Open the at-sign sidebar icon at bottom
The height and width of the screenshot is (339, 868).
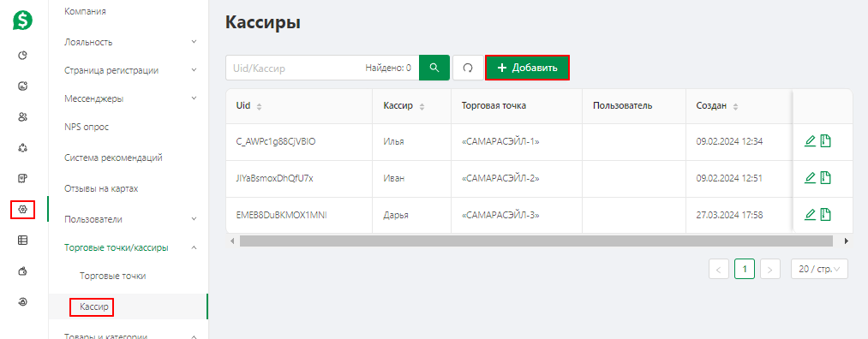22,301
